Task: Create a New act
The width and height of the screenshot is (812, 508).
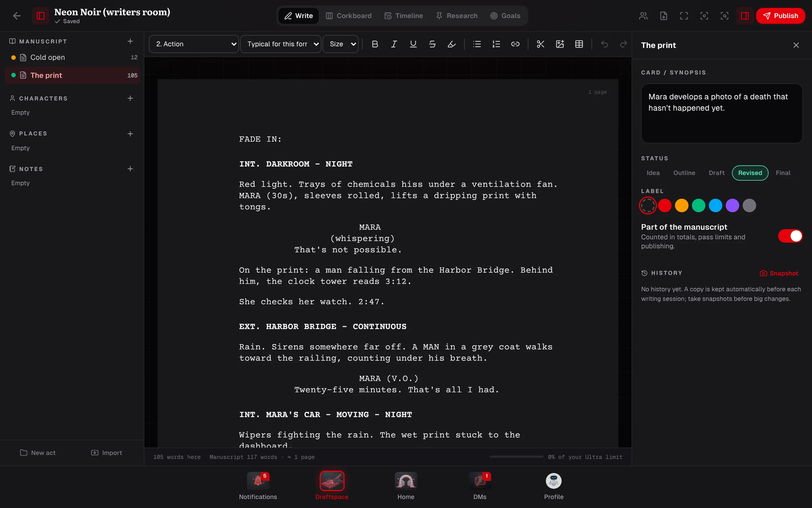Action: pos(38,453)
